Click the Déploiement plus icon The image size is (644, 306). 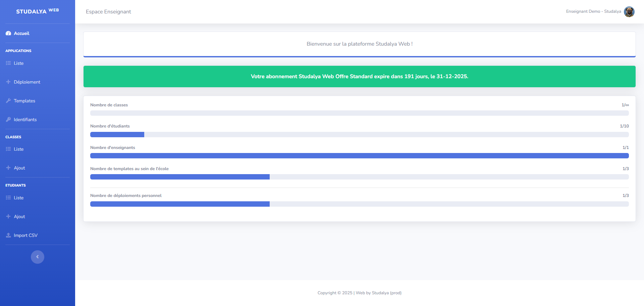[8, 82]
